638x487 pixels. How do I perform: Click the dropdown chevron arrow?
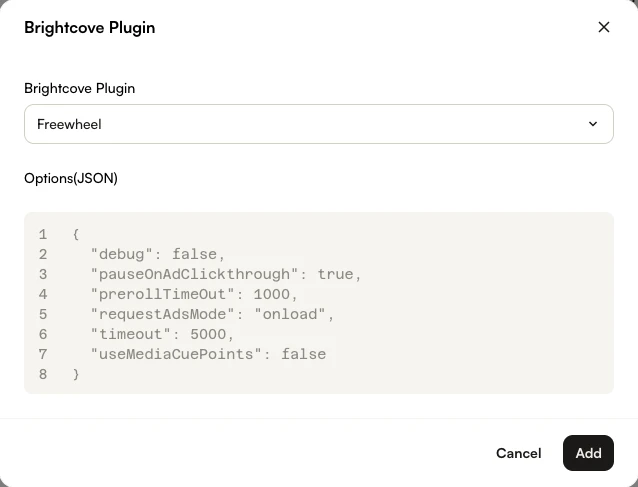(x=593, y=124)
